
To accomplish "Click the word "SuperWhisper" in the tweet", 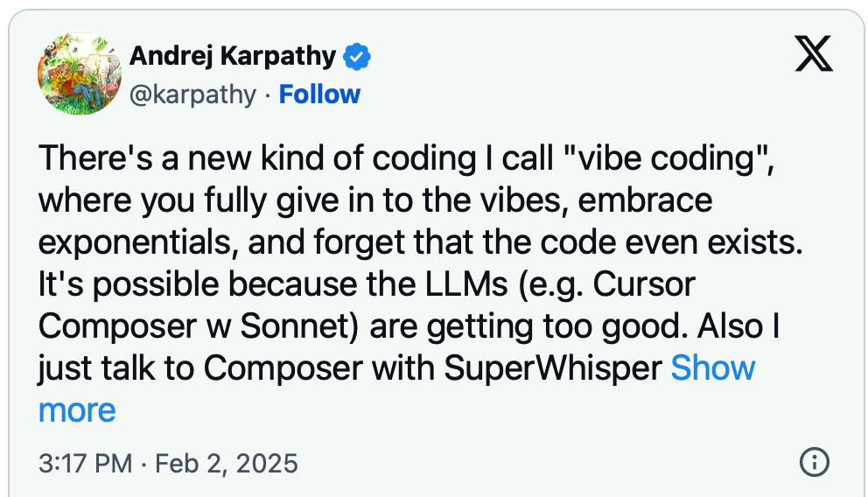I will (x=552, y=368).
